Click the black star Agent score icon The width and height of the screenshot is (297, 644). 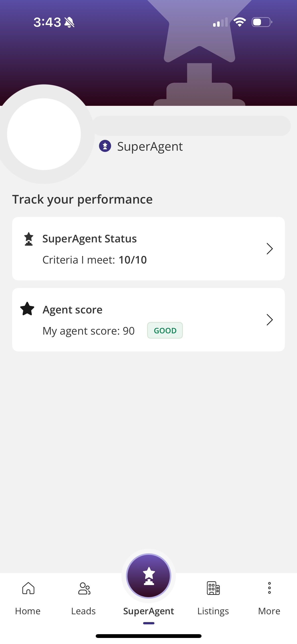tap(27, 309)
